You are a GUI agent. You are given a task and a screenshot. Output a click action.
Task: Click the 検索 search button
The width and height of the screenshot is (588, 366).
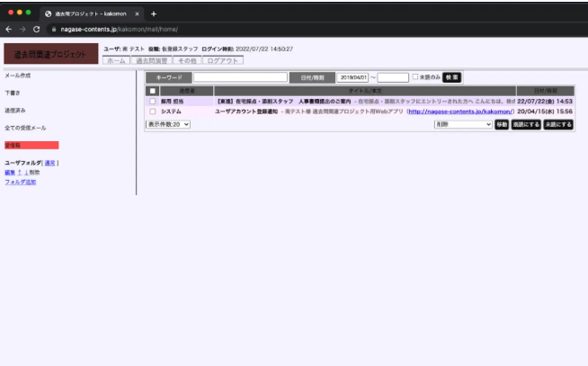point(452,77)
